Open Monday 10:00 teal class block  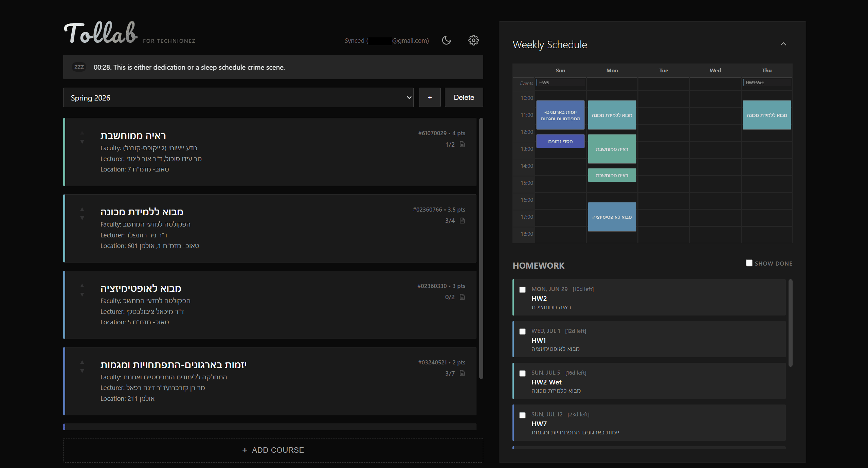pos(612,115)
